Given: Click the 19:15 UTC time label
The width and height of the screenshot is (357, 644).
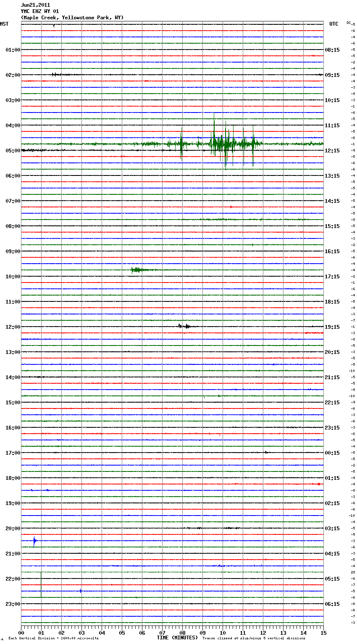Looking at the screenshot, I should (x=332, y=327).
